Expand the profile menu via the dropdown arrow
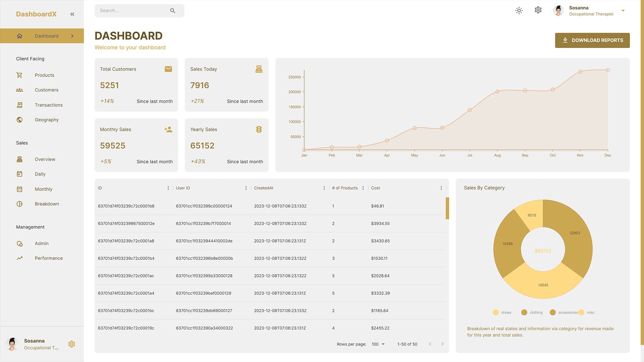This screenshot has width=644, height=362. (623, 11)
